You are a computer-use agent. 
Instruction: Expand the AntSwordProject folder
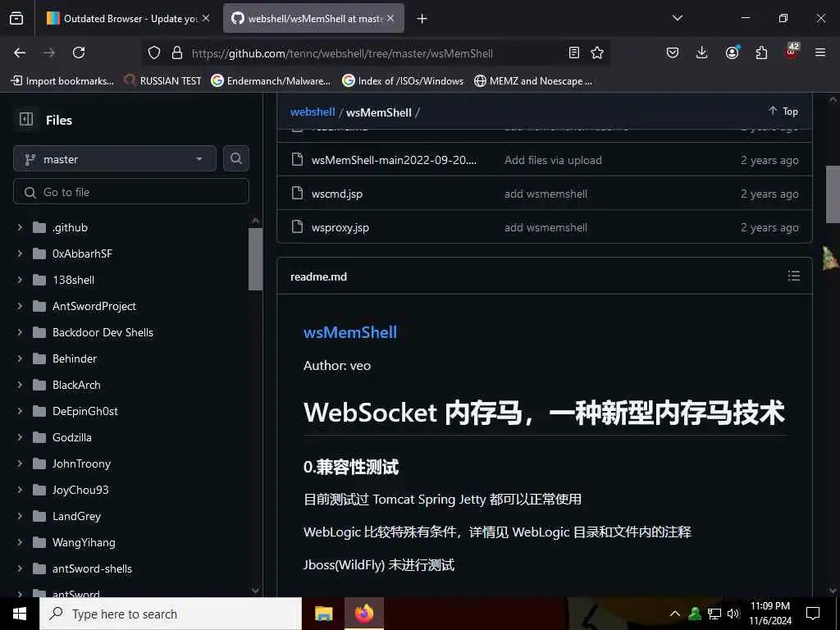tap(20, 306)
